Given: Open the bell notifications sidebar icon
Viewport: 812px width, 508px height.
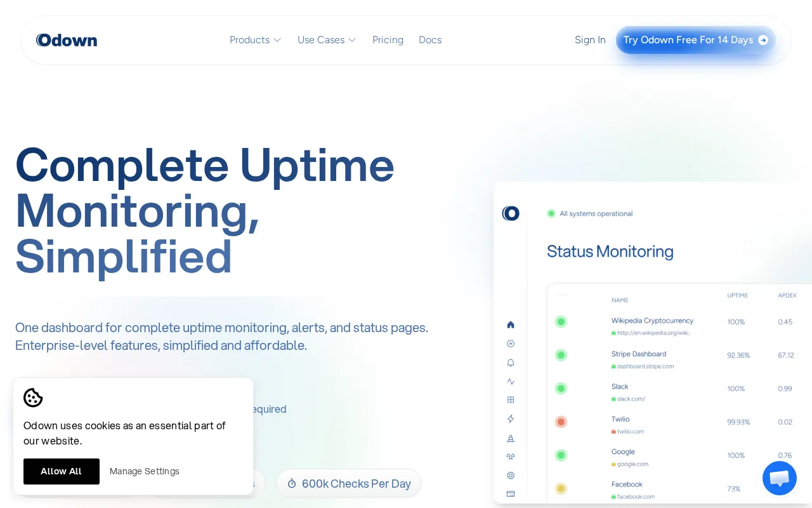Looking at the screenshot, I should coord(511,363).
